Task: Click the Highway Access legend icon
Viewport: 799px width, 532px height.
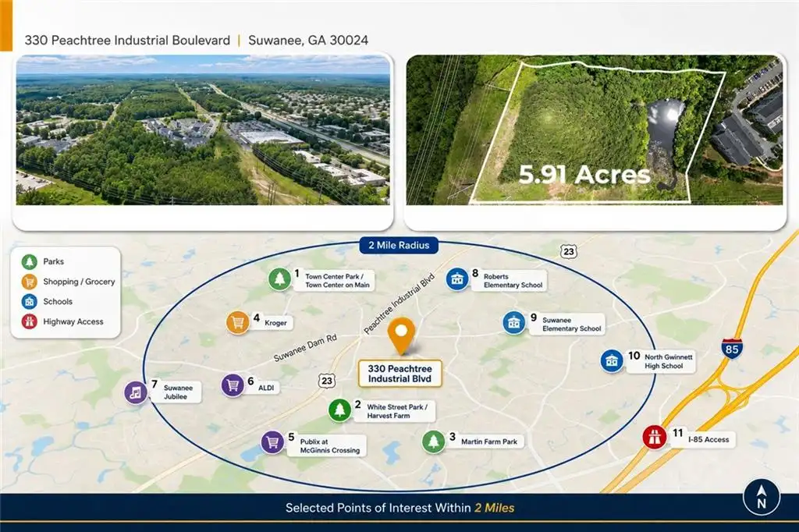Action: [x=29, y=321]
